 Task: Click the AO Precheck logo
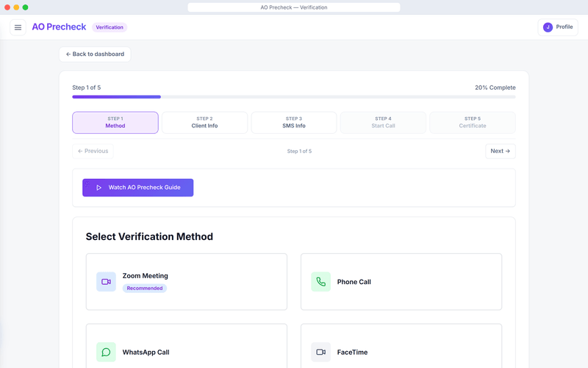click(59, 27)
